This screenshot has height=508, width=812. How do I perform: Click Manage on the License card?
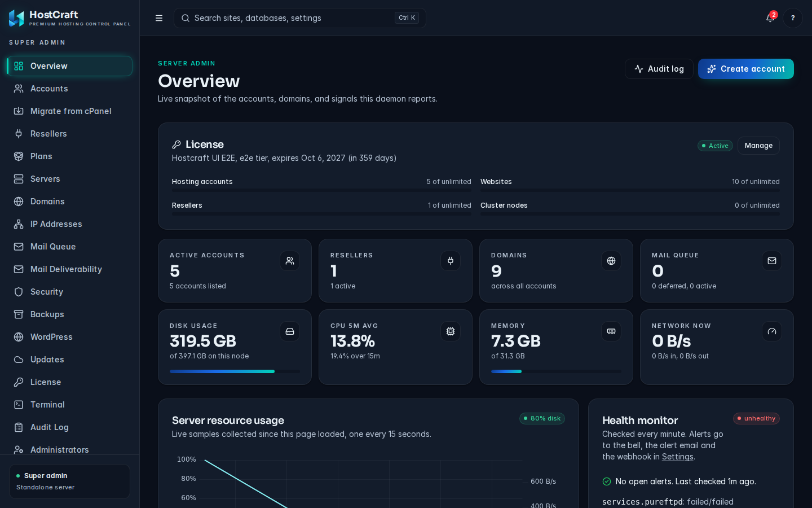(x=758, y=146)
